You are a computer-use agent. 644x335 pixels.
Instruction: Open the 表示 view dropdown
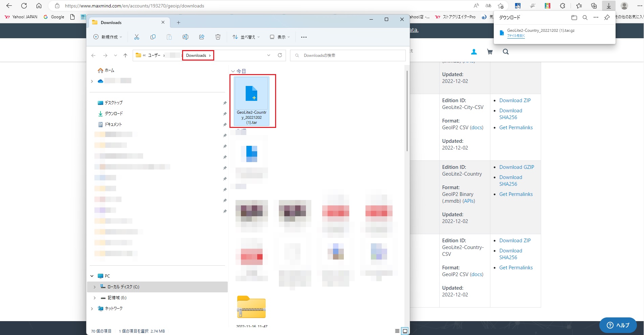280,37
